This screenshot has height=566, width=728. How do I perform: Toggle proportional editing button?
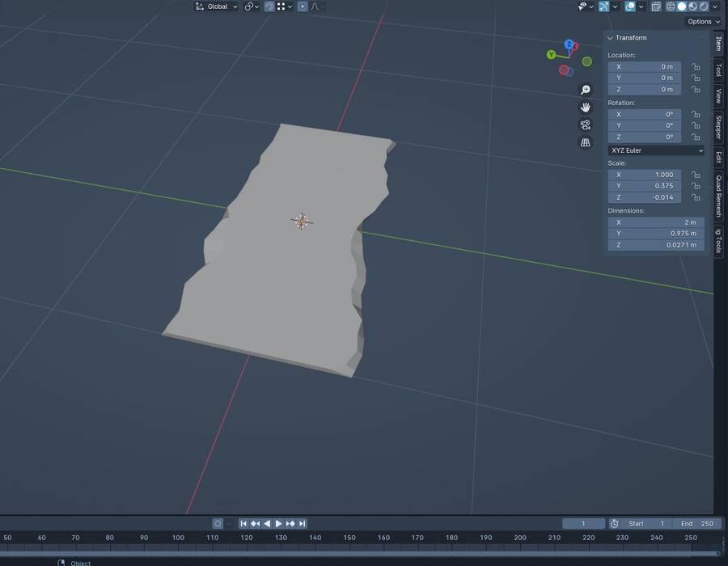303,6
